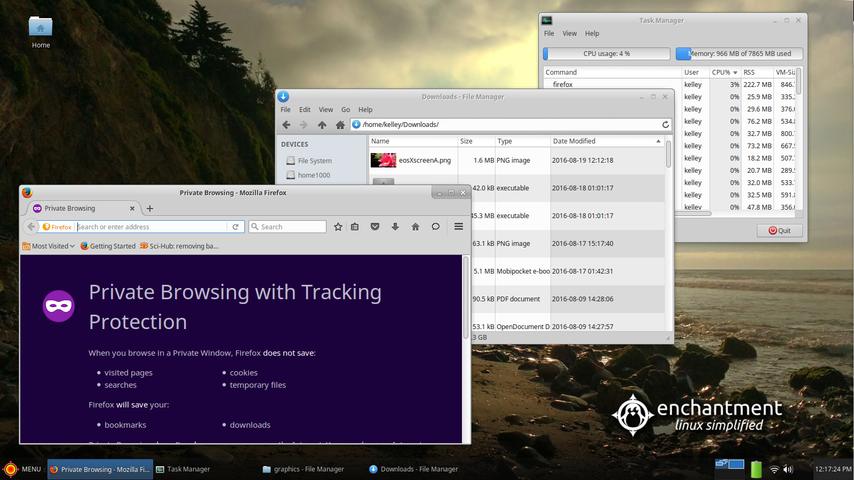Click the Quit button in Task Manager
854x480 pixels.
[x=779, y=230]
